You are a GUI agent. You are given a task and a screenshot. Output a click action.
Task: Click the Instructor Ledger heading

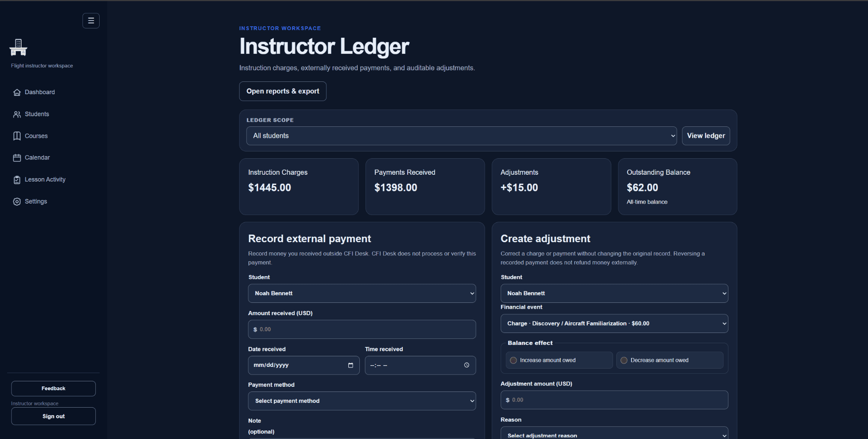tap(324, 46)
